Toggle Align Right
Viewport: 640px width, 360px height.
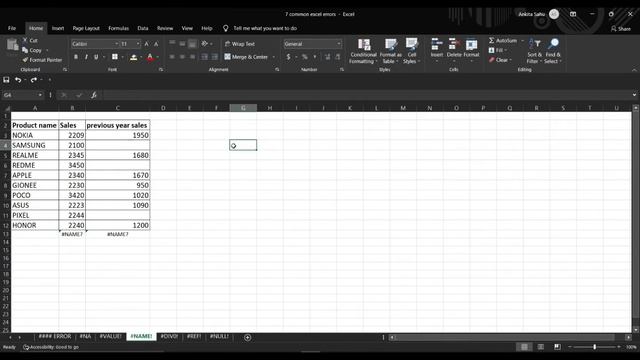click(x=192, y=57)
